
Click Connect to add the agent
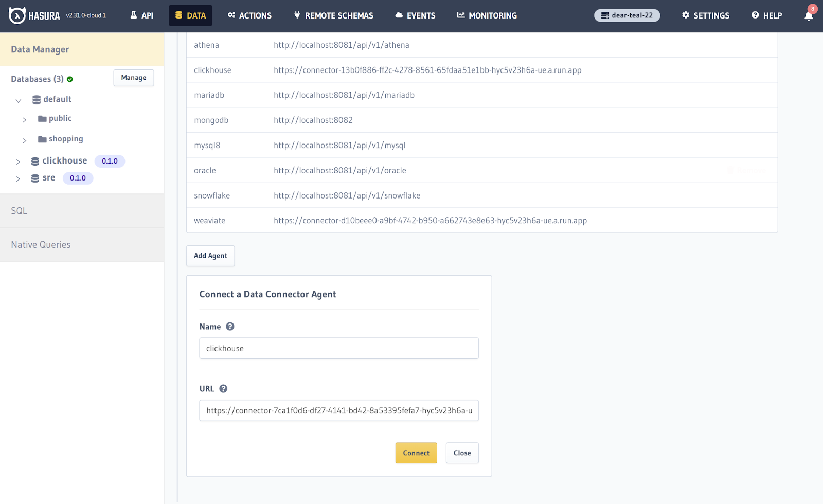(416, 453)
